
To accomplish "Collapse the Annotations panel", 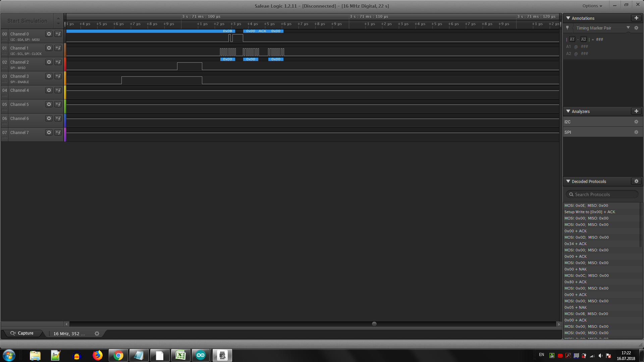I will point(568,18).
